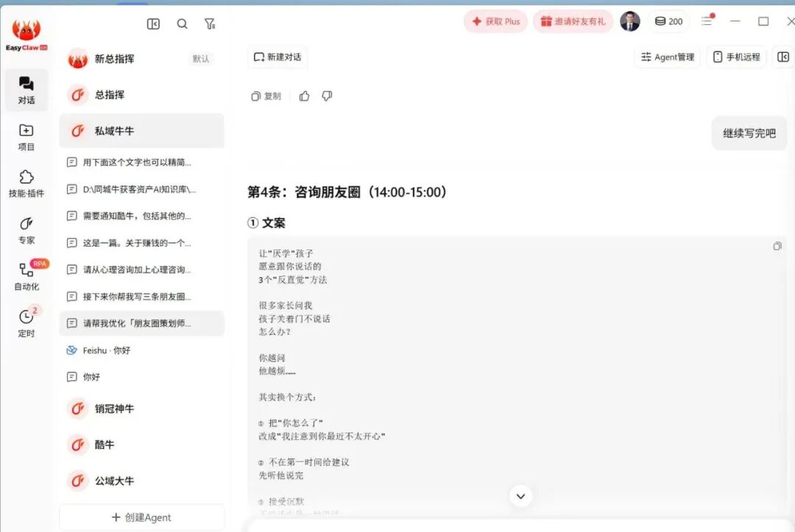Open the Feishu · 你好 conversation

(x=141, y=350)
